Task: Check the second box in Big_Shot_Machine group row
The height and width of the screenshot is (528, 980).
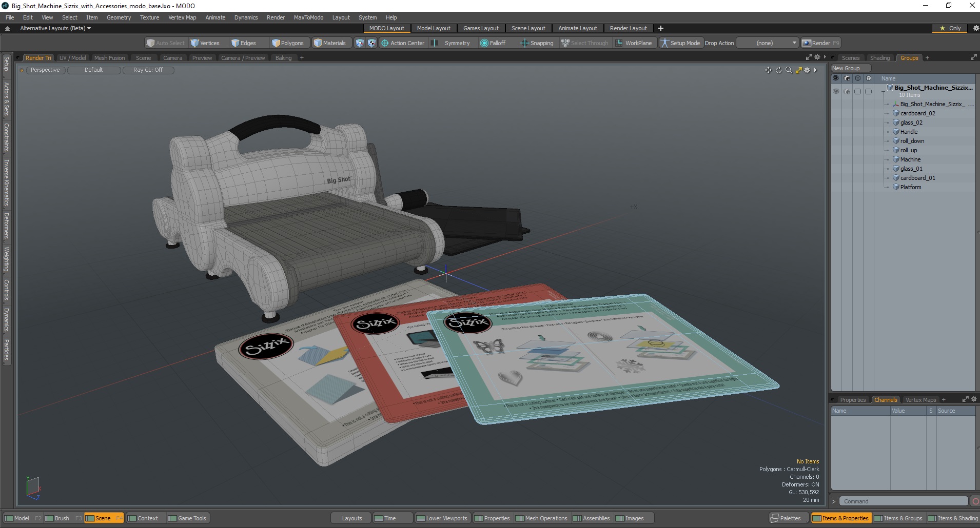Action: pyautogui.click(x=868, y=91)
